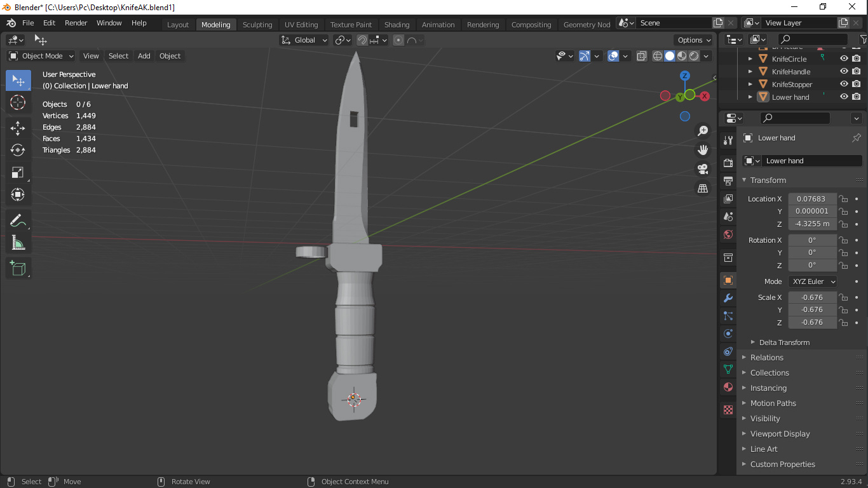Select the Move tool in toolbar
Image resolution: width=868 pixels, height=488 pixels.
[x=18, y=128]
